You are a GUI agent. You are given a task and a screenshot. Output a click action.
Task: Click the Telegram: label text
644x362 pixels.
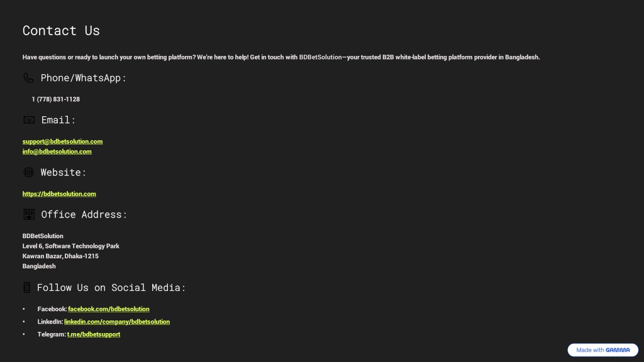click(x=52, y=334)
